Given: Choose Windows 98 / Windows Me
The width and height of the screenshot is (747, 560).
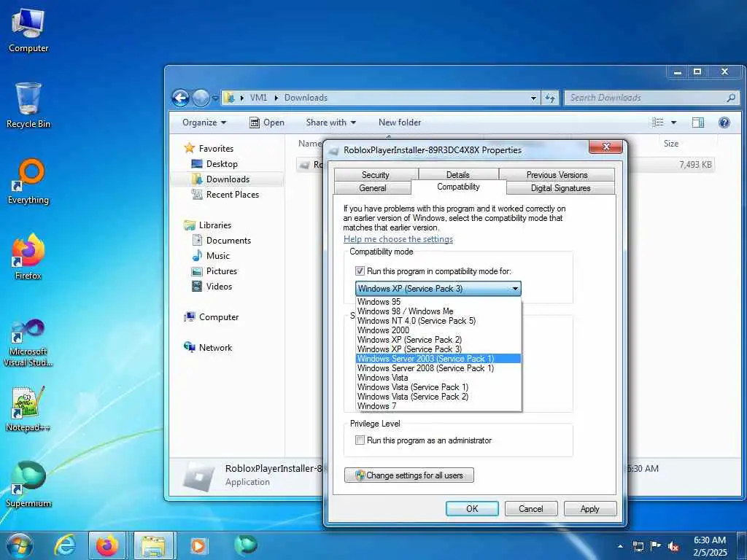Looking at the screenshot, I should [x=438, y=311].
